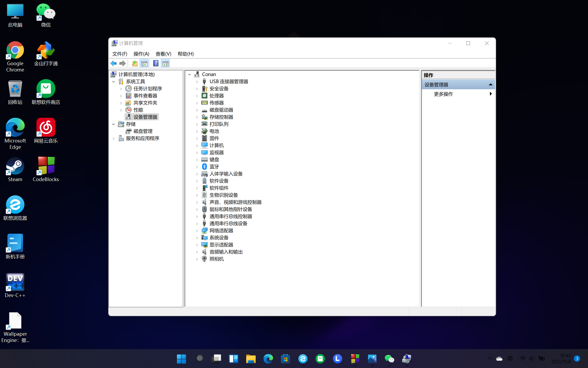Expand the 网络适配器 node
Image resolution: width=588 pixels, height=368 pixels.
pos(197,231)
